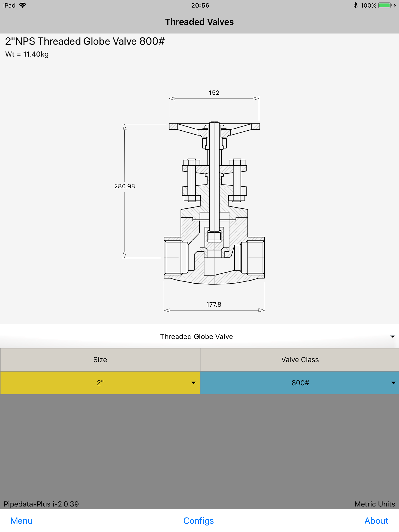Open the About page
The height and width of the screenshot is (532, 399).
coord(376,521)
